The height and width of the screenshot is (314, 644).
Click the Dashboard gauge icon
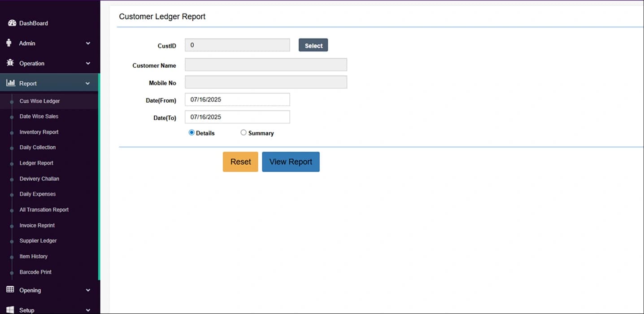[12, 23]
